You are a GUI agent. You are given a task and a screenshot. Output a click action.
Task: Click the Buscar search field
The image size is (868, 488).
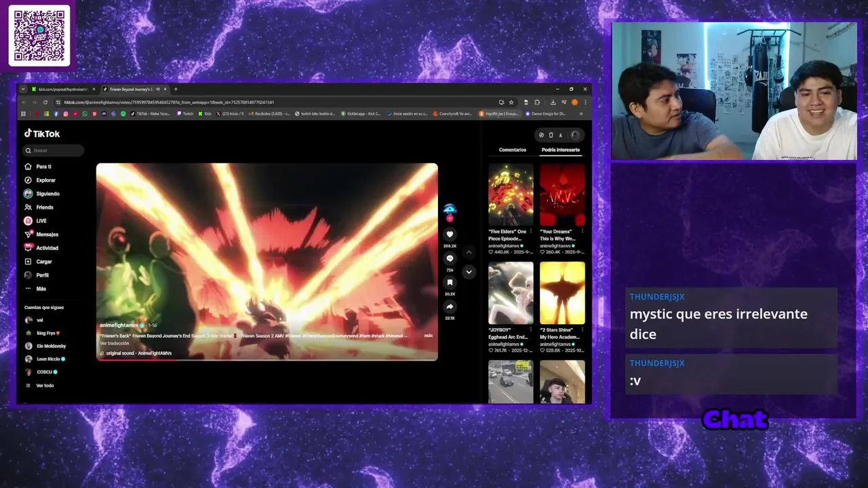pos(54,150)
